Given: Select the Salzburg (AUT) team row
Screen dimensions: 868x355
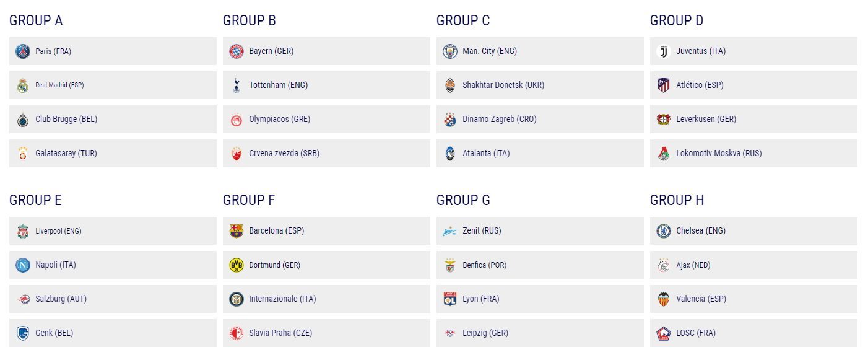Looking at the screenshot, I should click(113, 299).
